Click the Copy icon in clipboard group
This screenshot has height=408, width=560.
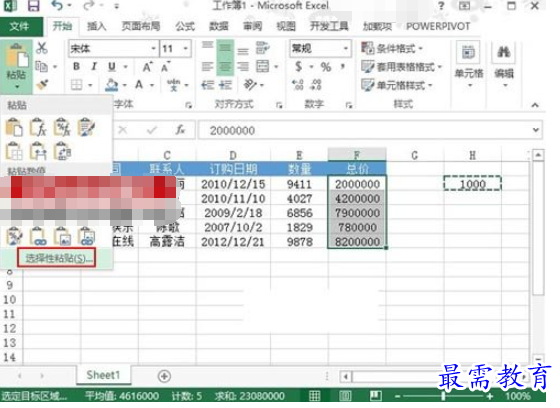41,66
